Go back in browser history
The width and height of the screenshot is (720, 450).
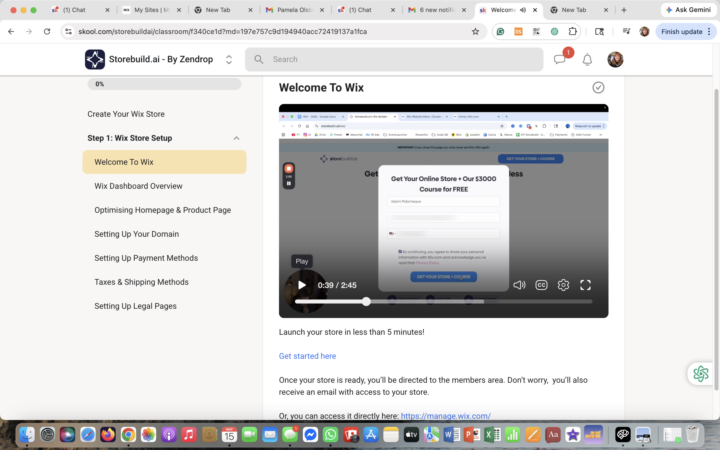(11, 31)
